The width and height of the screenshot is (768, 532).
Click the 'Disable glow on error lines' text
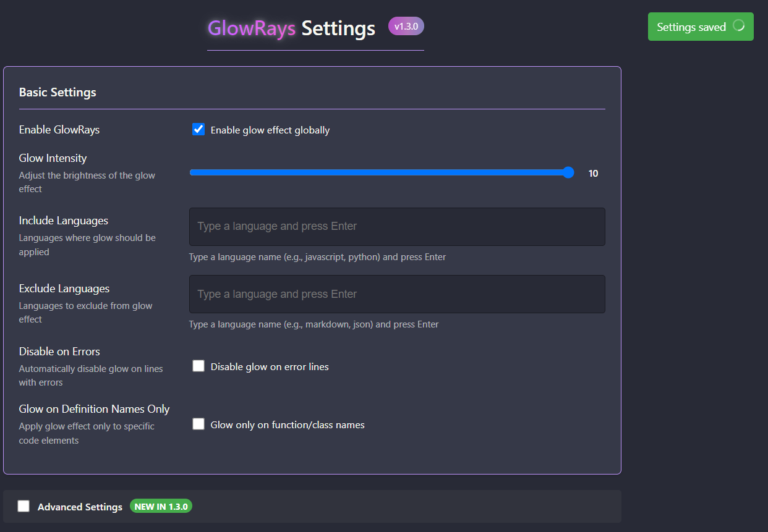click(270, 367)
